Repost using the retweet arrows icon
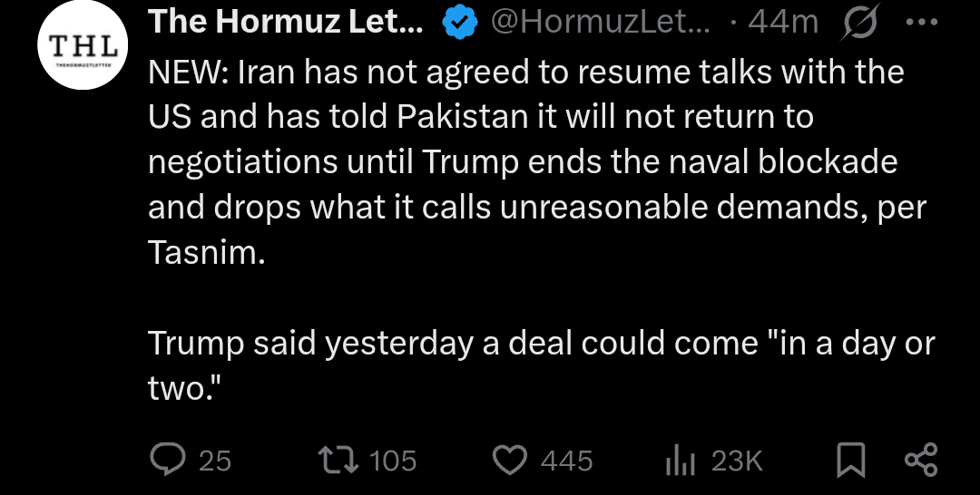 coord(343,461)
